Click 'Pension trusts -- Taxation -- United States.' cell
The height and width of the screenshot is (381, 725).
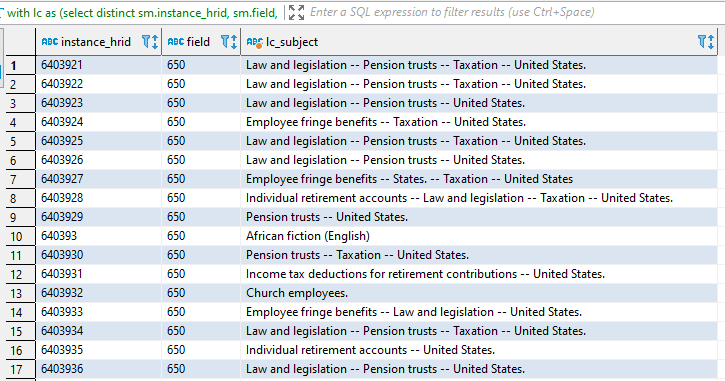pos(479,255)
